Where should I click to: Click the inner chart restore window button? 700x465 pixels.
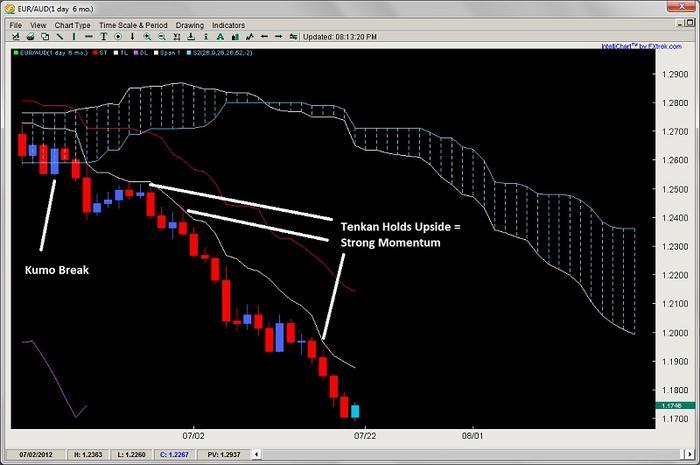point(689,23)
